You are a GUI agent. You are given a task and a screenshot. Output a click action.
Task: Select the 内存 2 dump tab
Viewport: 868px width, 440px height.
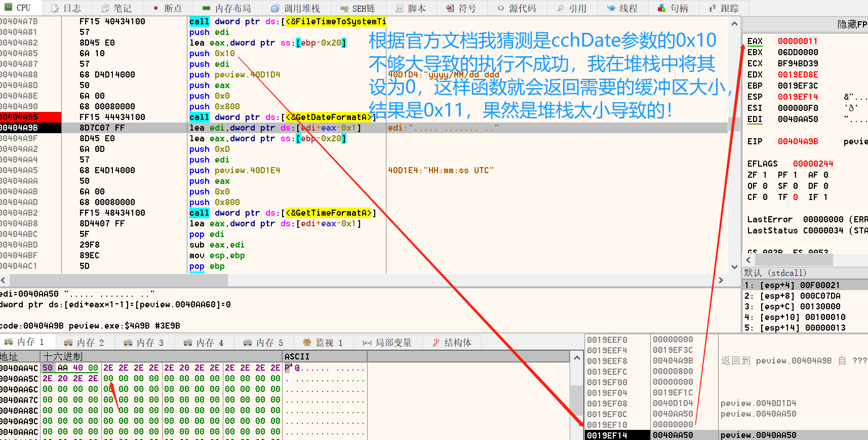[85, 342]
